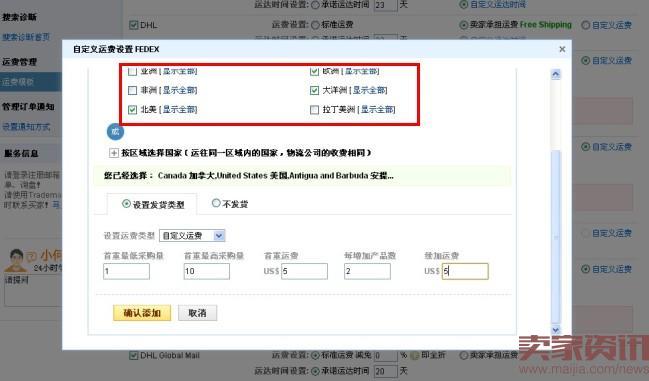Toggle the DHL checkbox in background page
649x381 pixels.
coord(133,25)
